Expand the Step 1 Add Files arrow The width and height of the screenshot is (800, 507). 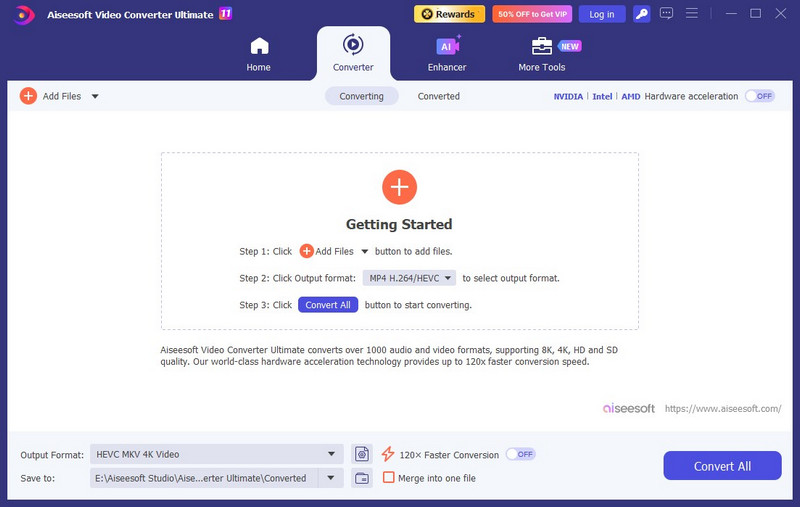point(365,251)
